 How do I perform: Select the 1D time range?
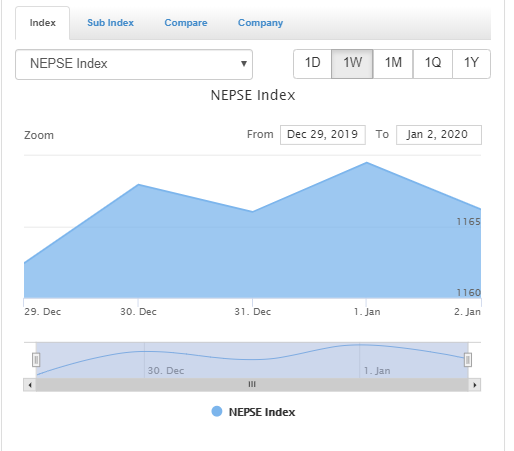point(313,64)
